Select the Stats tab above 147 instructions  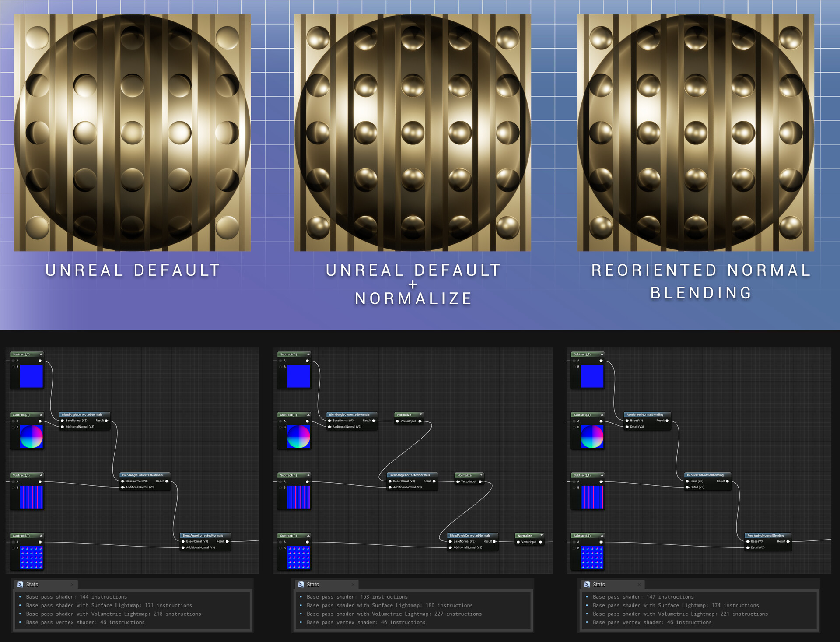[598, 584]
